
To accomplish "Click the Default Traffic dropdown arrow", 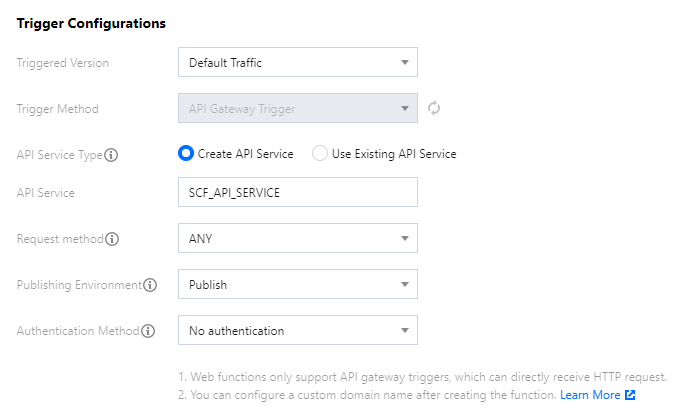I will coord(404,63).
